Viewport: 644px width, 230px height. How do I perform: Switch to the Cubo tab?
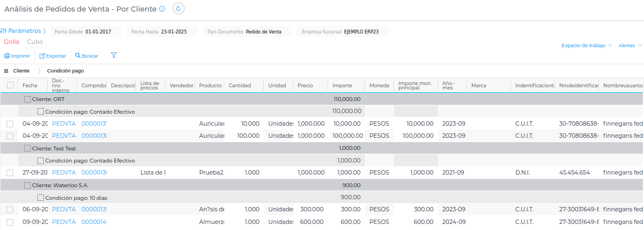tap(35, 42)
